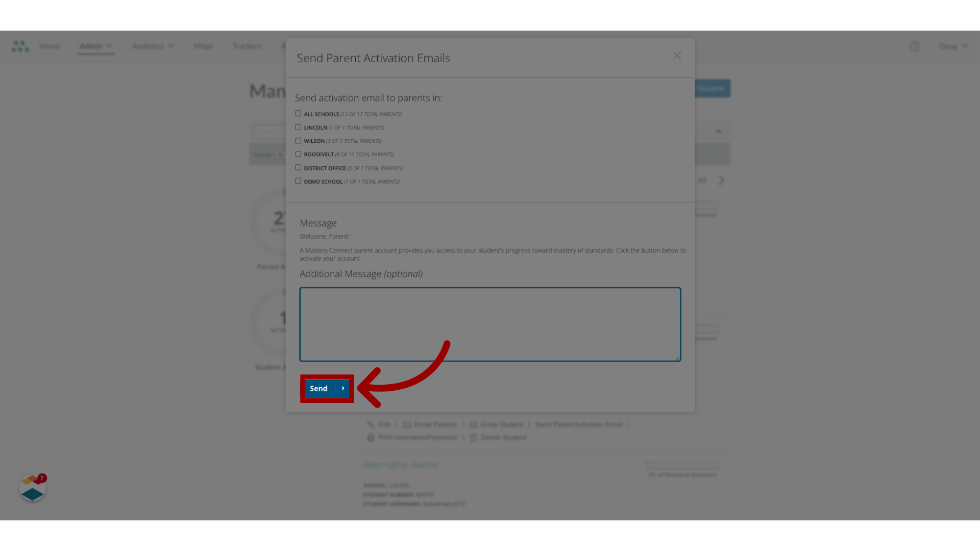The width and height of the screenshot is (980, 551).
Task: Click the Help icon in top-right
Action: 915,46
